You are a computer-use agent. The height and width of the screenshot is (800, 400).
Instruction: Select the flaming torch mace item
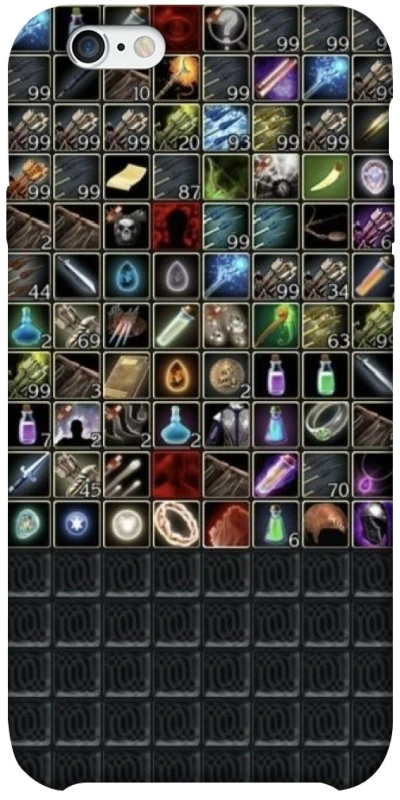(x=177, y=78)
